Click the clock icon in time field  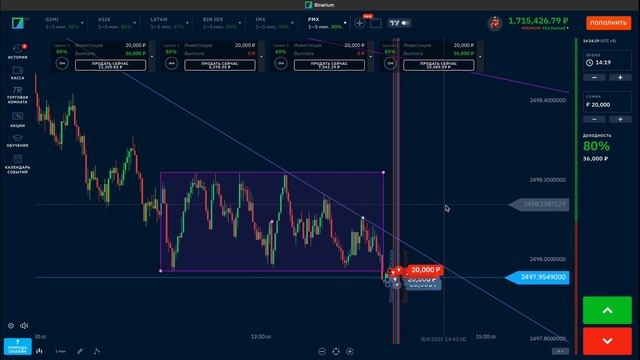pos(589,63)
